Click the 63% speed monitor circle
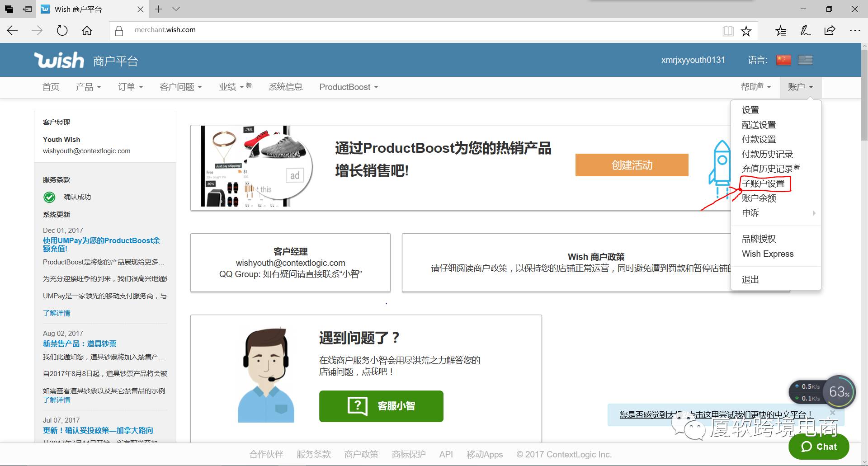The image size is (868, 466). [x=839, y=392]
